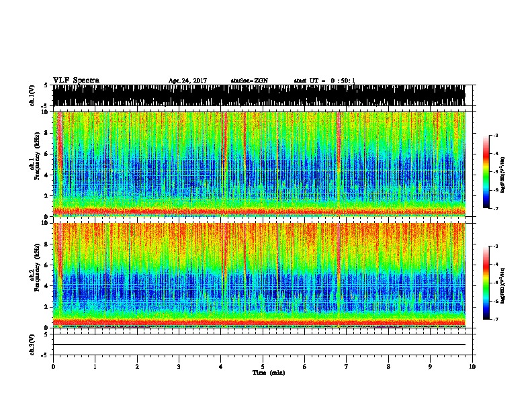Click the "start UT = 0:50:1" header text
The height and width of the screenshot is (411, 532).
coord(324,81)
